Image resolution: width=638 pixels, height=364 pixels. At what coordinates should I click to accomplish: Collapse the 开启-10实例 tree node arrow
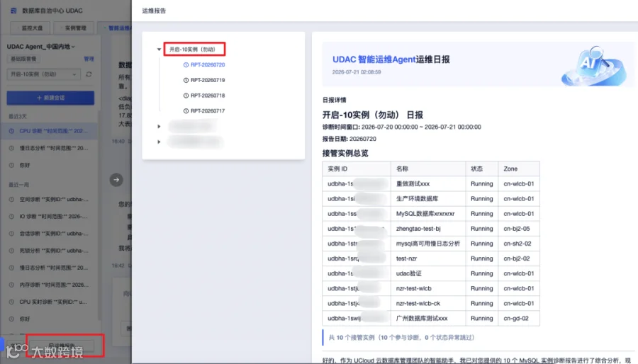[159, 49]
